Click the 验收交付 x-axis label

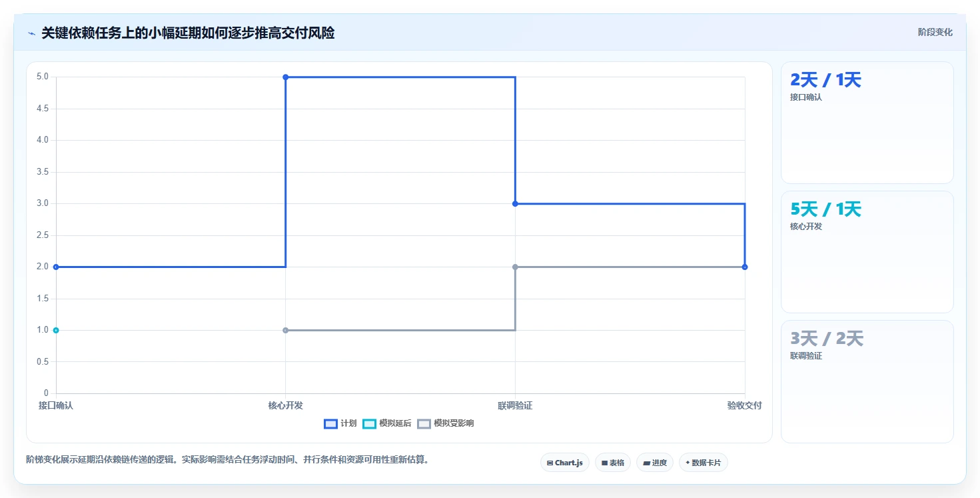(745, 405)
